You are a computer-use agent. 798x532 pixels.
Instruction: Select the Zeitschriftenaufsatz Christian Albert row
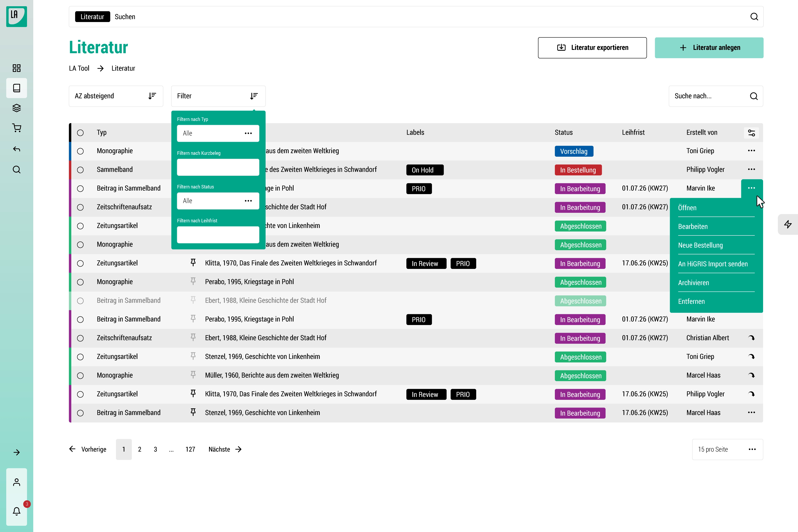coord(80,338)
